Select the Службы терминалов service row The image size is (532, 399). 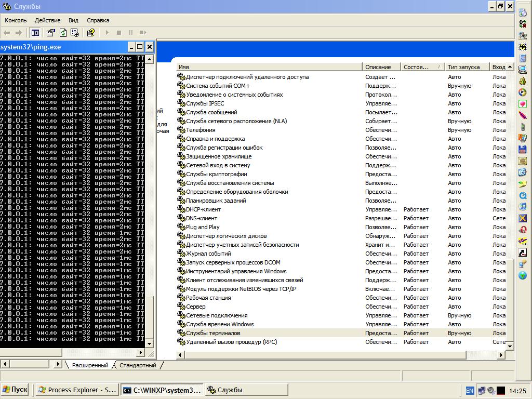341,333
